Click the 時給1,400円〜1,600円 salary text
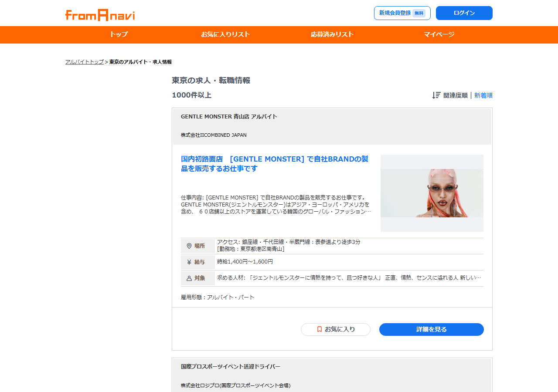The width and height of the screenshot is (558, 392). pyautogui.click(x=245, y=262)
